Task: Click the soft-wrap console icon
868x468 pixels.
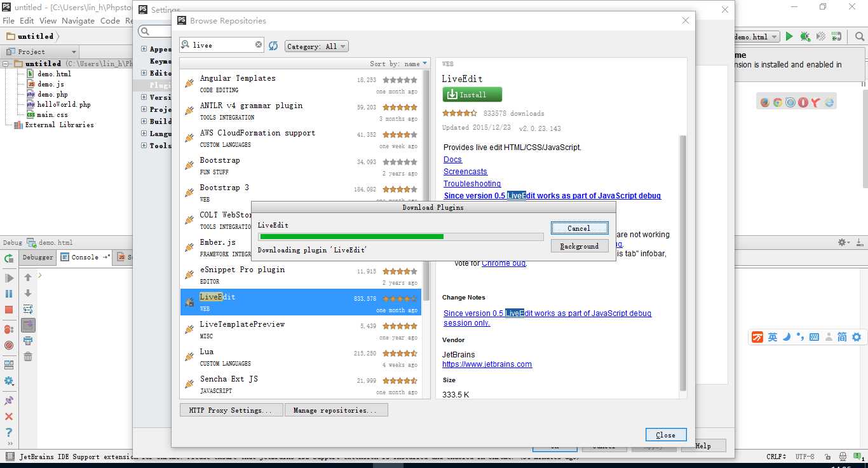Action: point(28,309)
